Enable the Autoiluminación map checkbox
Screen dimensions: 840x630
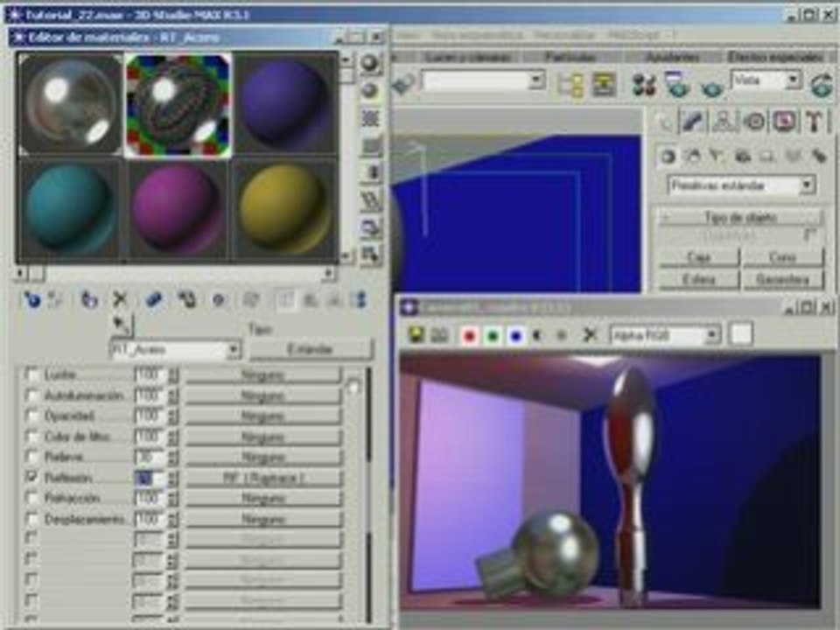click(x=31, y=395)
